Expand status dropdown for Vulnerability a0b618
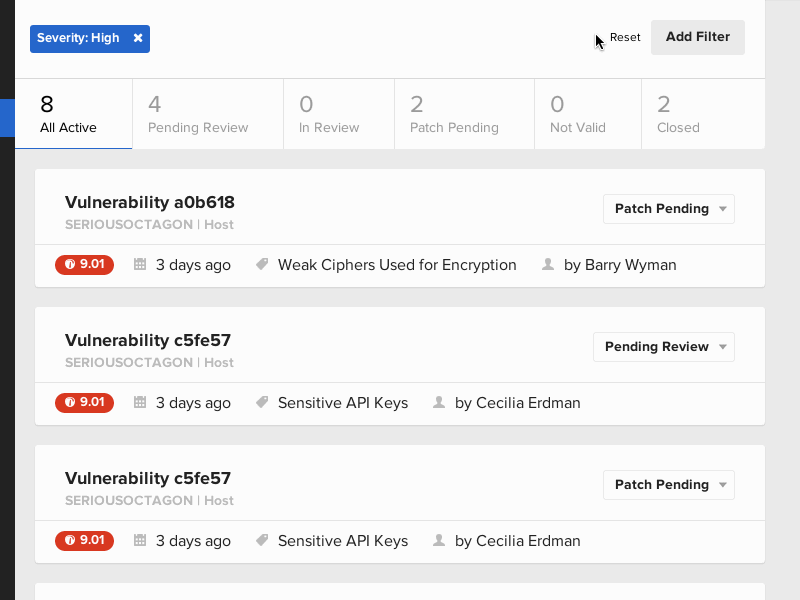Screen dimensions: 800x600 click(668, 209)
